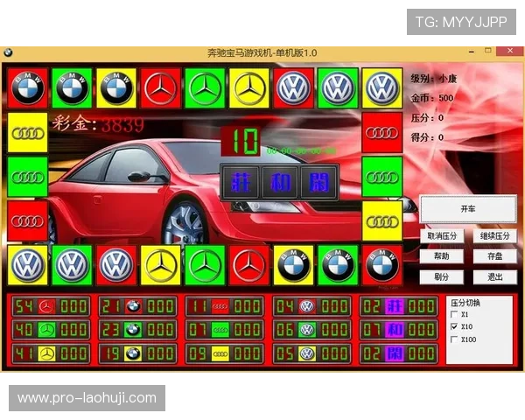Select the BMW bet icon with multiplier 19
This screenshot has width=525, height=420.
pyautogui.click(x=133, y=353)
